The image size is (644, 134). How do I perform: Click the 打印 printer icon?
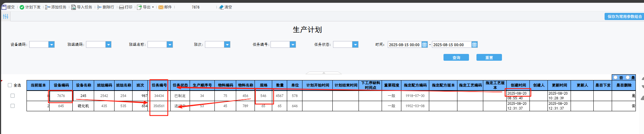121,7
